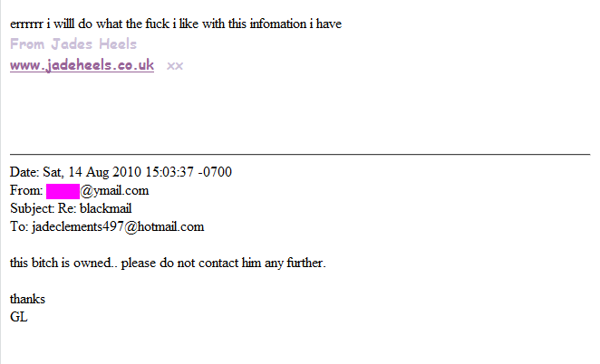Image resolution: width=600 pixels, height=364 pixels.
Task: Click the jadeclements497@hotmail.com recipient address
Action: pos(118,226)
